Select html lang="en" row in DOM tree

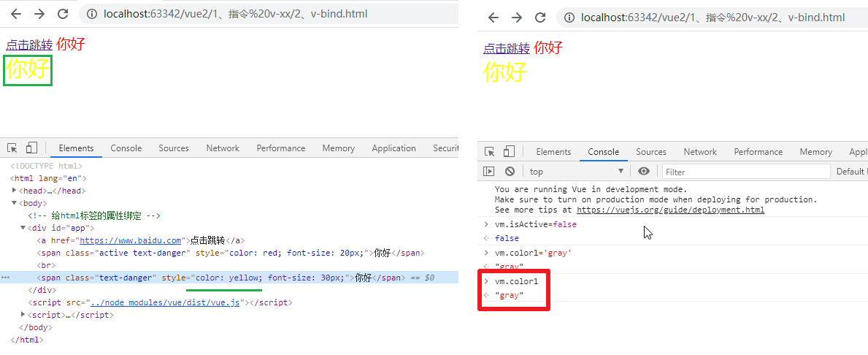[48, 178]
